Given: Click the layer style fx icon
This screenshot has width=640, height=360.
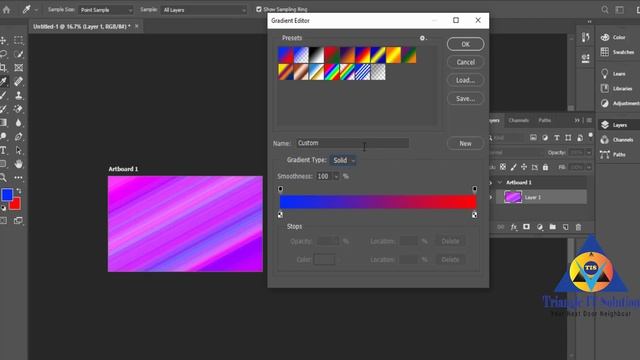Looking at the screenshot, I should [x=513, y=227].
